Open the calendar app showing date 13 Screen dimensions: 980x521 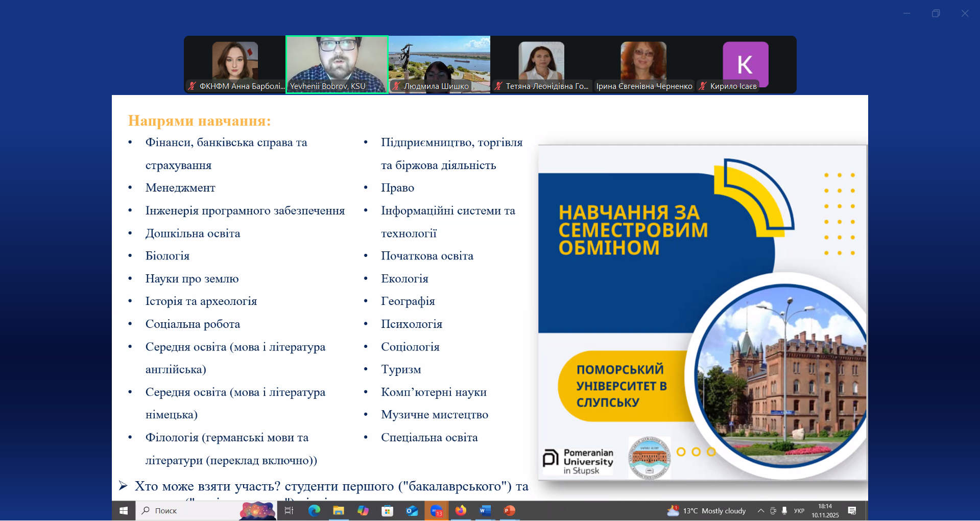pyautogui.click(x=437, y=510)
